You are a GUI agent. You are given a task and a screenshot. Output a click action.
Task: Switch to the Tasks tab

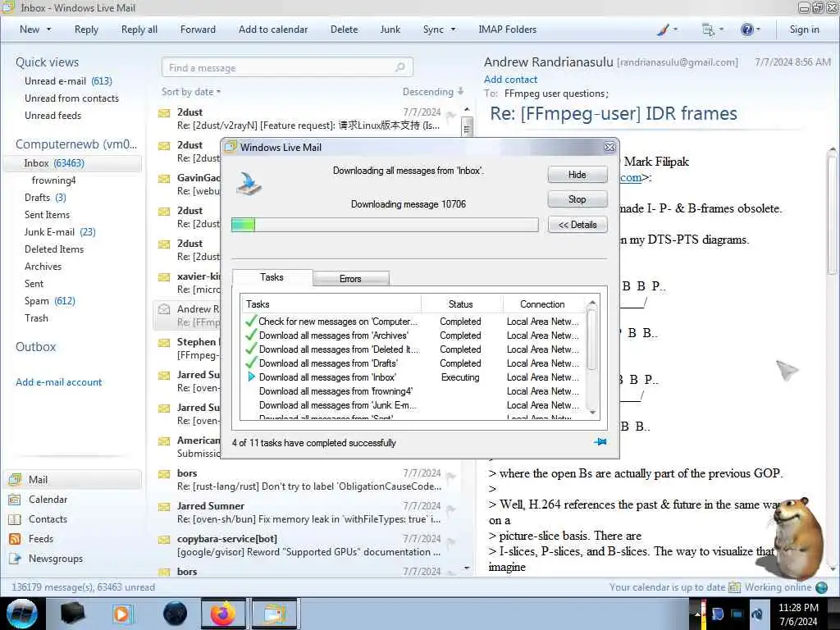point(272,277)
